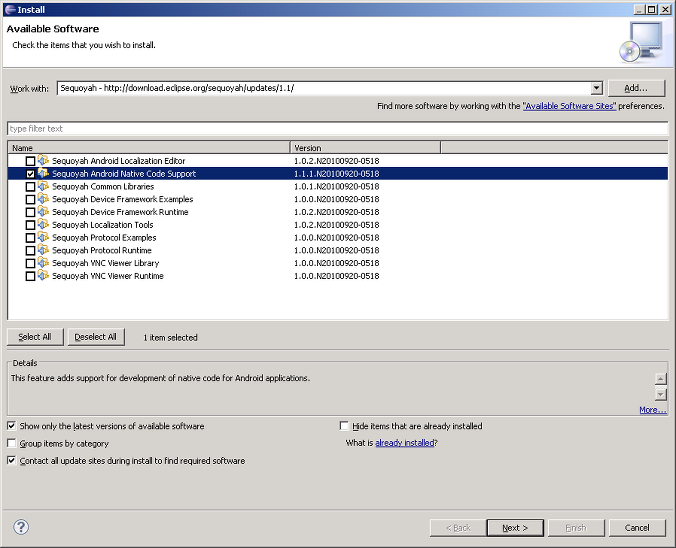Viewport: 676px width, 548px height.
Task: Maximize the Install dialog window
Action: (x=652, y=9)
